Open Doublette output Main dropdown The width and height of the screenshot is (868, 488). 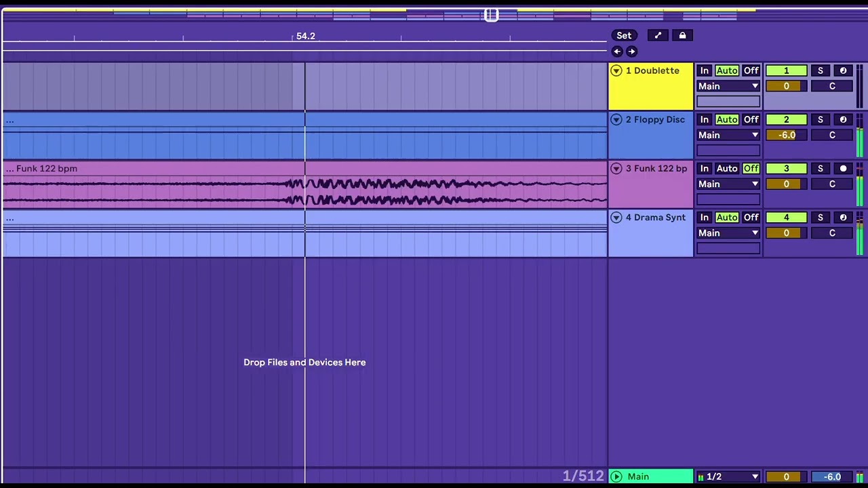pyautogui.click(x=728, y=86)
